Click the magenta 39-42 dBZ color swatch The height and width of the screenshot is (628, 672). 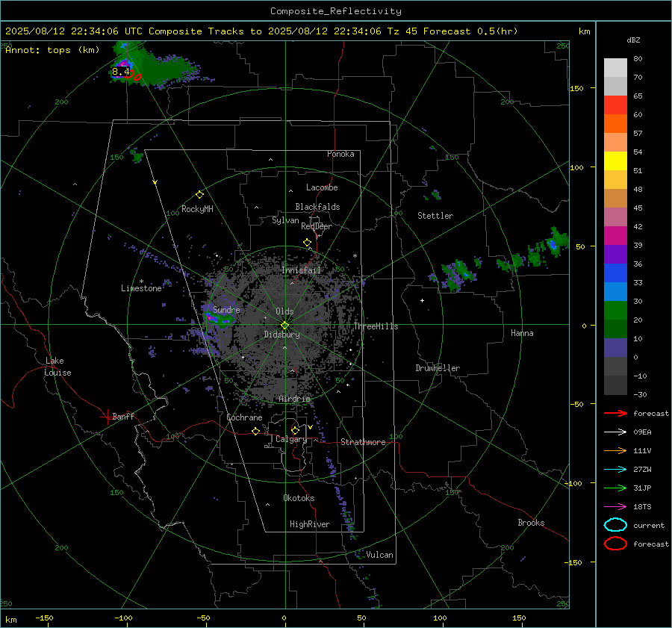[615, 236]
